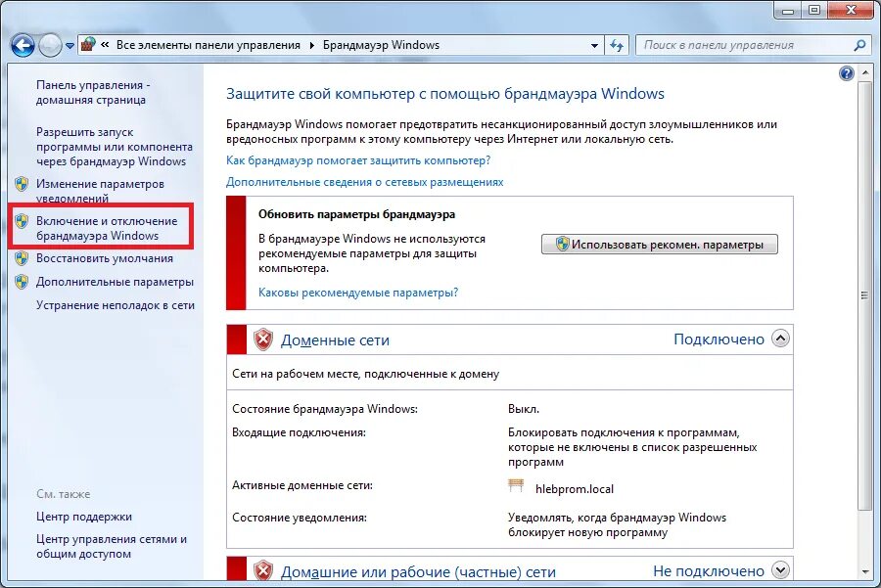881x588 pixels.
Task: Click «hlebprom.local» network name
Action: pyautogui.click(x=575, y=489)
